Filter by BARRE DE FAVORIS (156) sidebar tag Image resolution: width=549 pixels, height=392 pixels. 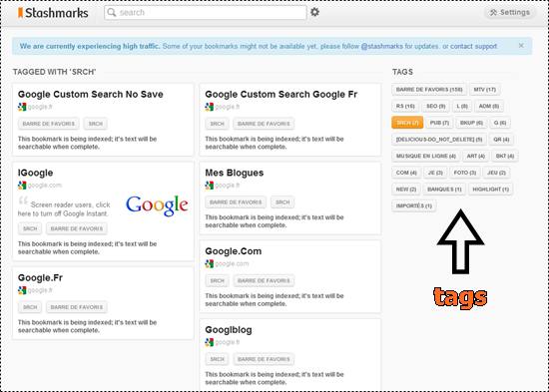[429, 89]
